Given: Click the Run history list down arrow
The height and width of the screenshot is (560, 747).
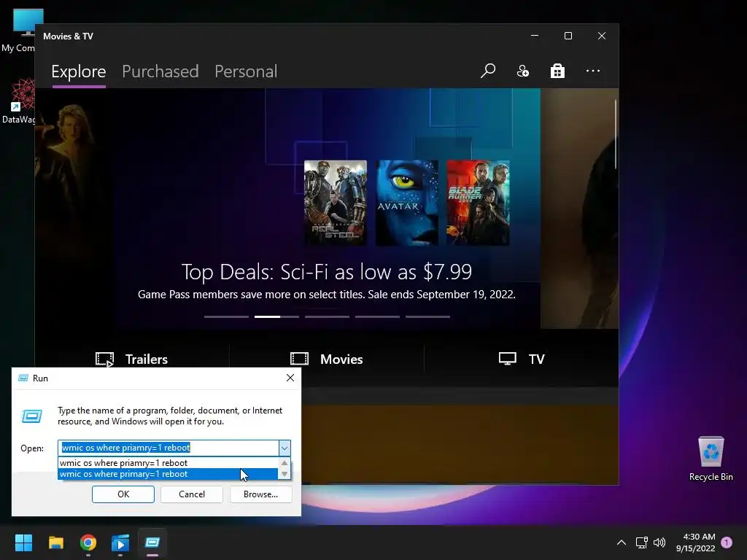Looking at the screenshot, I should tap(285, 474).
